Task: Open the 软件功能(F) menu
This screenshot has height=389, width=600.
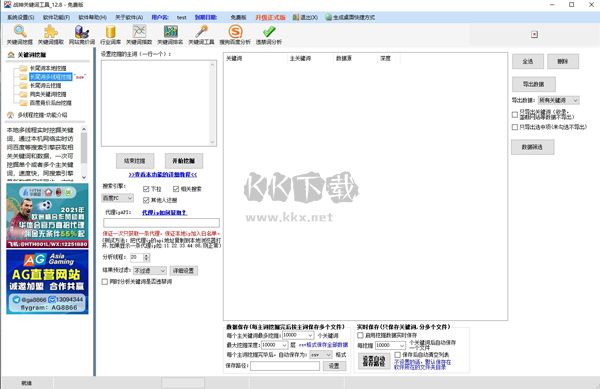Action: (x=56, y=17)
